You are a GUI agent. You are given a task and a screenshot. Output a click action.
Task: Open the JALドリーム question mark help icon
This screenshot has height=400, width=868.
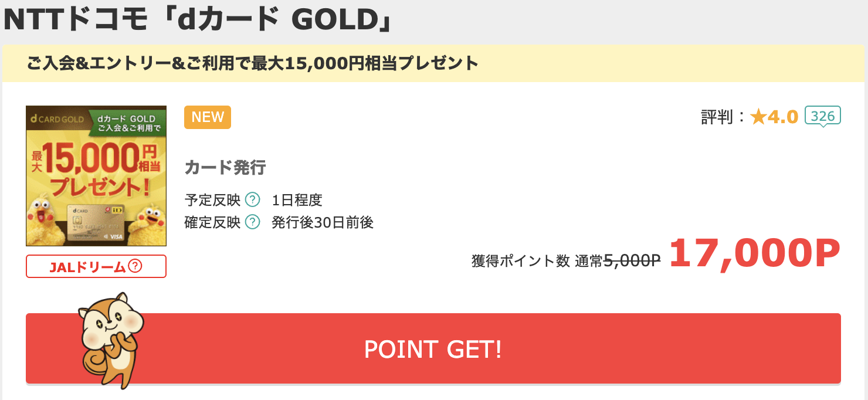(x=135, y=266)
